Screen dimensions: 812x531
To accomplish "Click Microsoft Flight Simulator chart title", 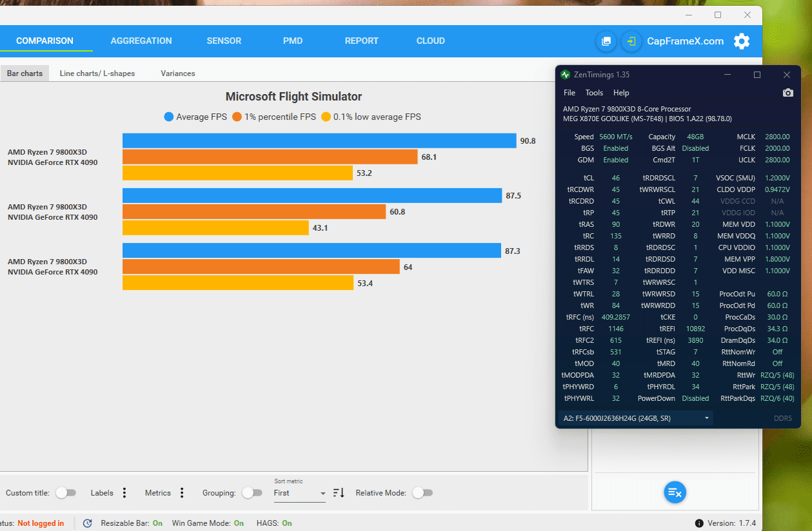I will pos(293,97).
